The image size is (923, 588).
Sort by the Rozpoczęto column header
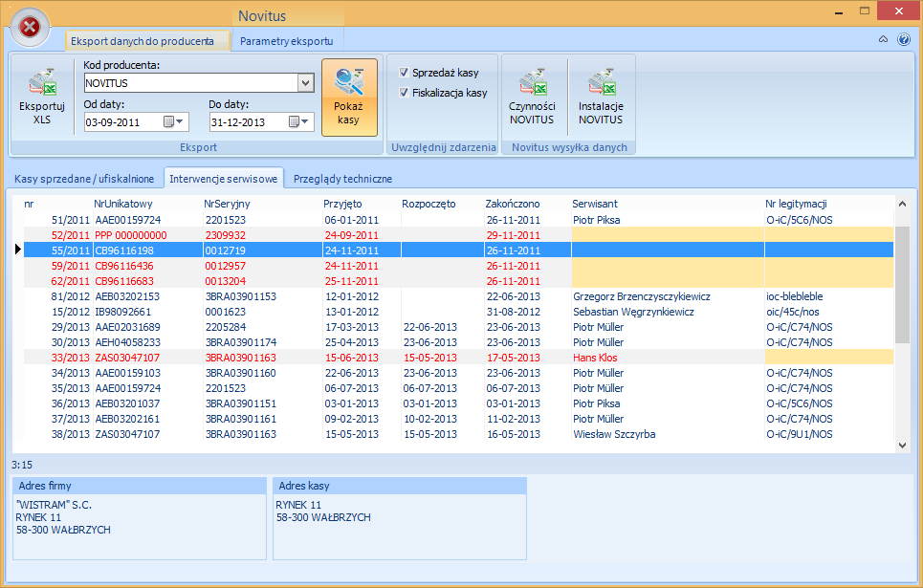point(429,204)
